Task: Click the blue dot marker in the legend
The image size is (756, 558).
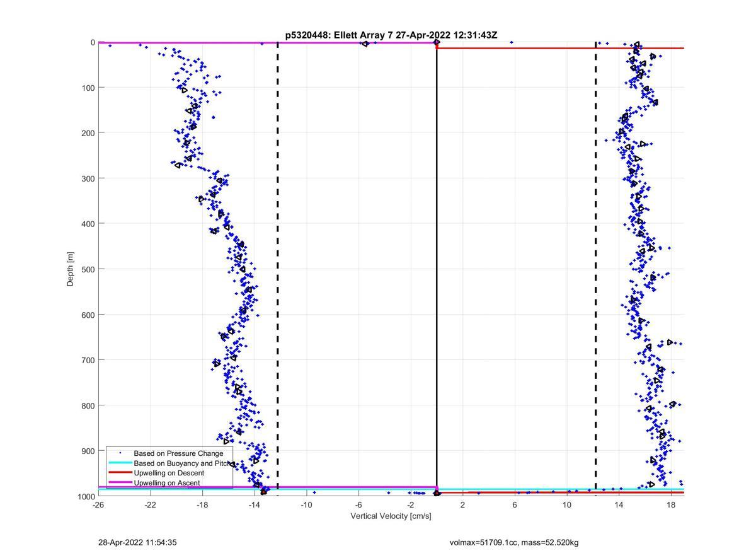Action: click(120, 453)
